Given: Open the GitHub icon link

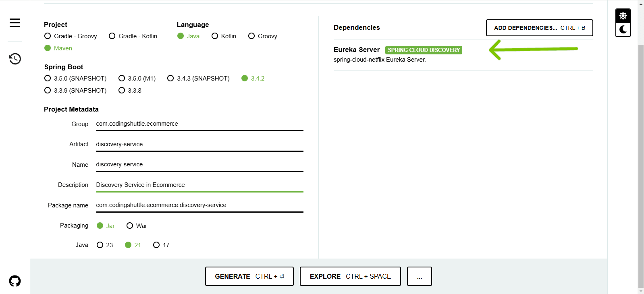Looking at the screenshot, I should [15, 281].
